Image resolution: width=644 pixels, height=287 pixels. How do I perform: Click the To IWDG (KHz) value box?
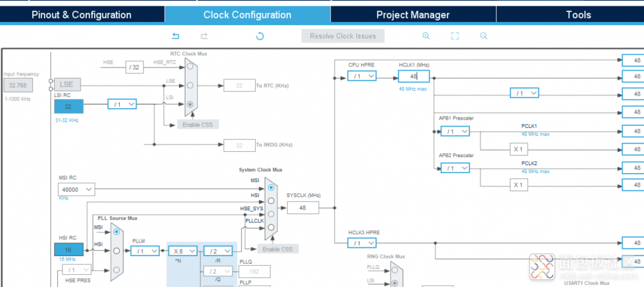pos(239,145)
